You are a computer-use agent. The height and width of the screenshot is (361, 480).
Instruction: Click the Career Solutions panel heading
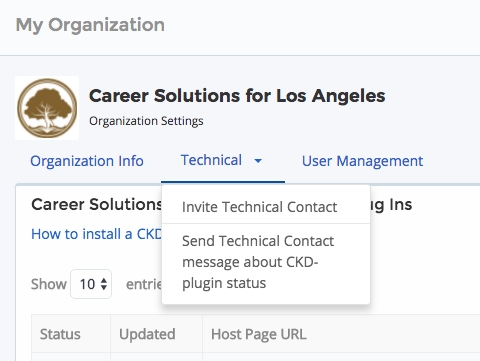[x=97, y=204]
